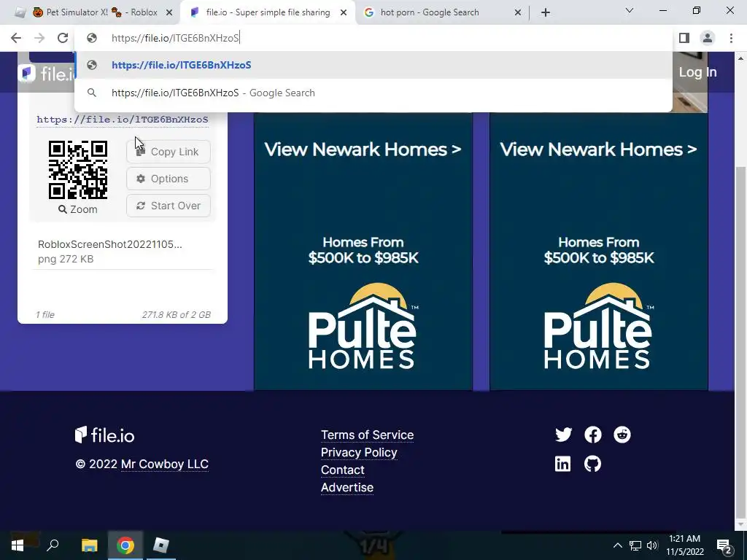Open the Mr Cowboy LLC link
This screenshot has width=747, height=560.
click(x=165, y=464)
